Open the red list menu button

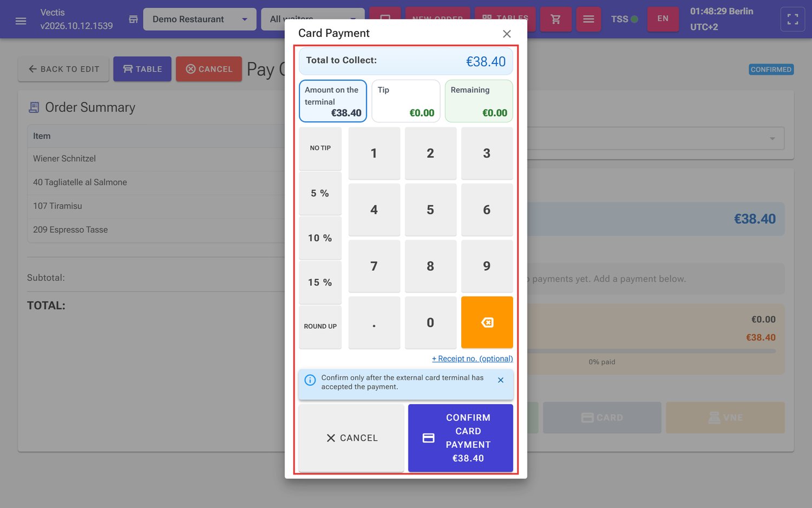click(x=588, y=19)
